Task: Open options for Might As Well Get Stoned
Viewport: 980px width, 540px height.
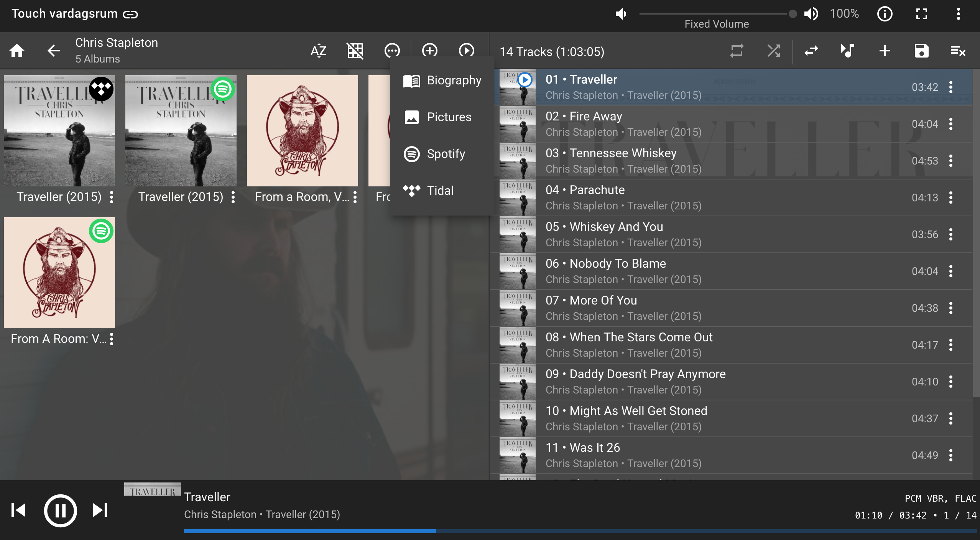Action: coord(951,419)
